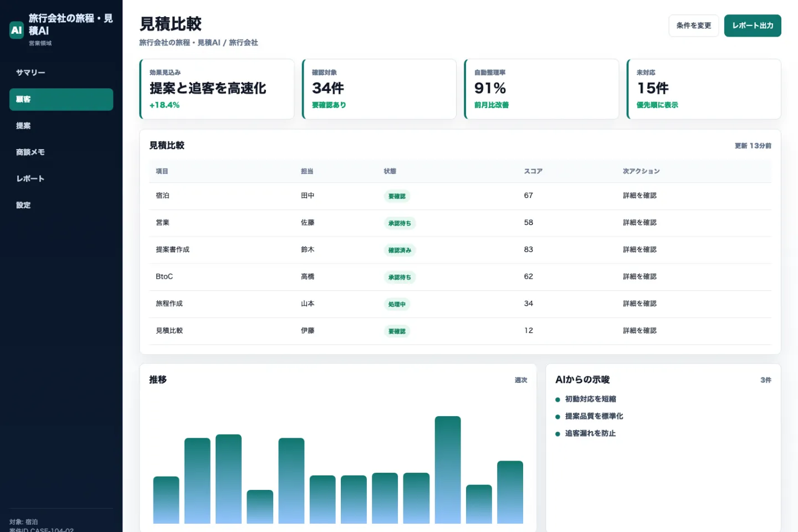Click 初動対応を短縮 suggestion
Viewport: 798px width, 532px height.
(591, 399)
